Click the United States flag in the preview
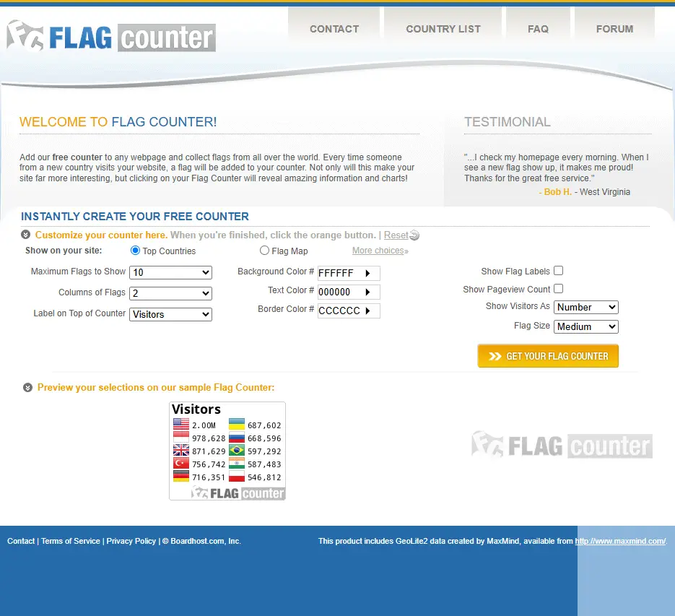675x616 pixels. click(181, 425)
